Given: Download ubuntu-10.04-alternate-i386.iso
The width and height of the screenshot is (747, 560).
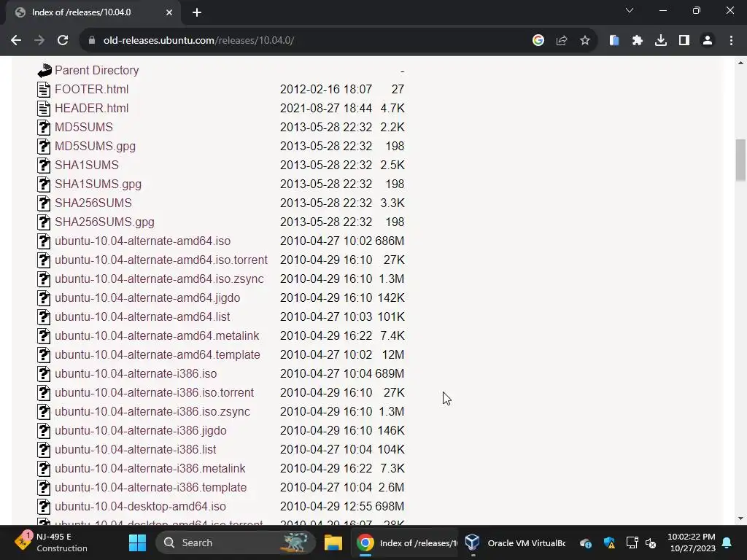Looking at the screenshot, I should point(136,374).
